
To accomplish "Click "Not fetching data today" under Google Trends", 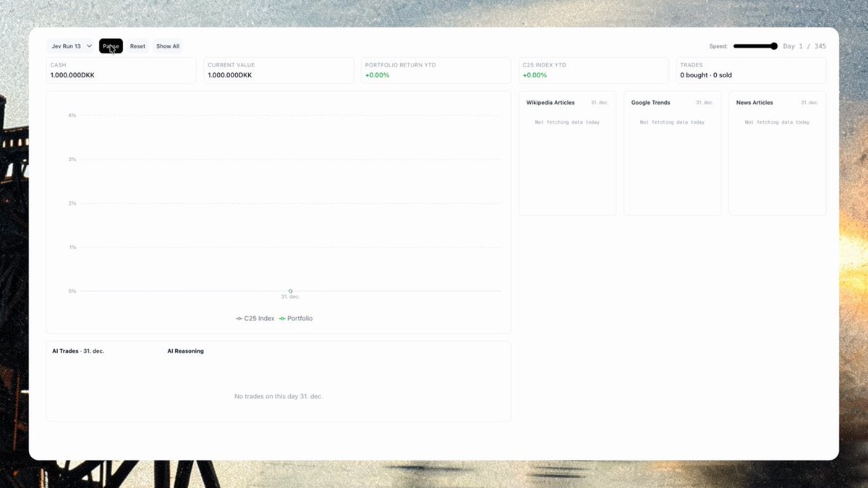I will click(672, 122).
